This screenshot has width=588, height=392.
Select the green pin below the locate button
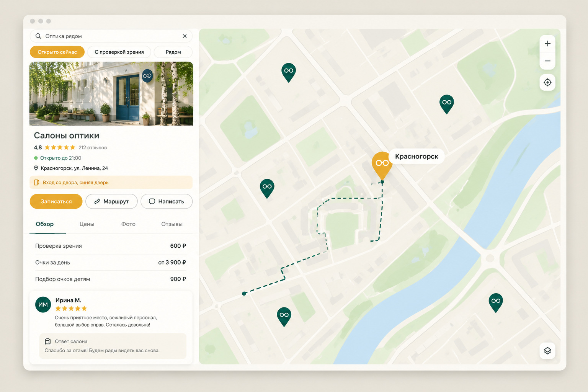pyautogui.click(x=447, y=104)
